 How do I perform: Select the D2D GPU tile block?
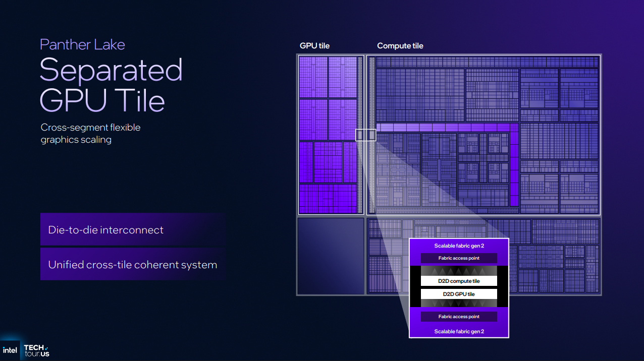(459, 294)
